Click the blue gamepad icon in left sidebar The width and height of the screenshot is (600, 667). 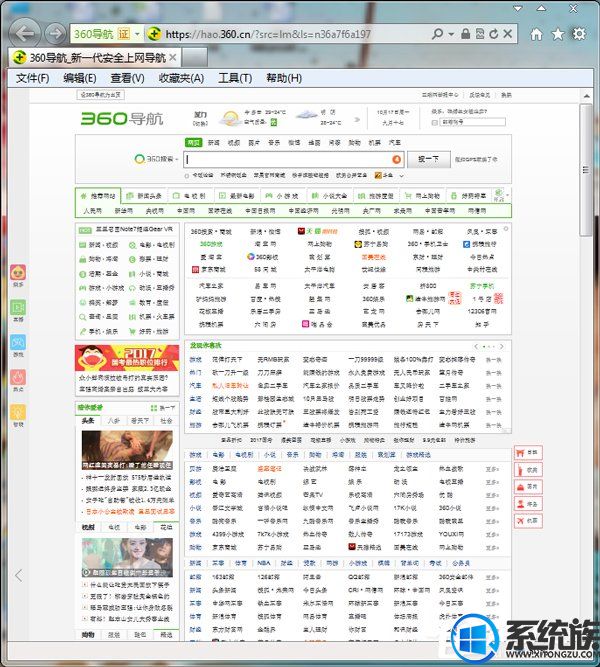[x=18, y=342]
